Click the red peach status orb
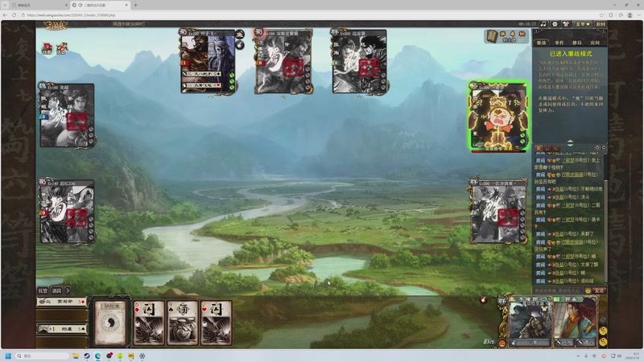 coord(484,300)
